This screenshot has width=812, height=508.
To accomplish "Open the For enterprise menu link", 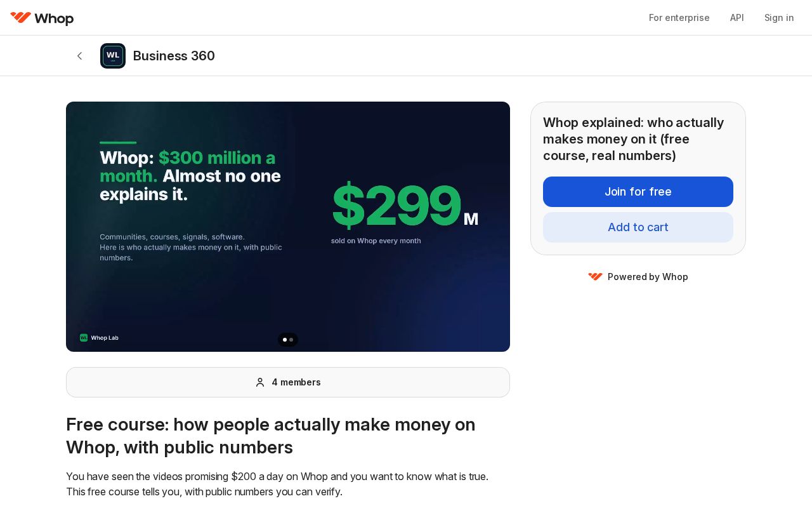I will coord(679,18).
